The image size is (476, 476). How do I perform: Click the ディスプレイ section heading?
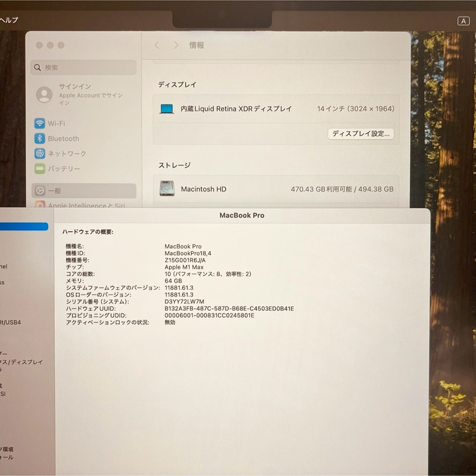click(177, 84)
